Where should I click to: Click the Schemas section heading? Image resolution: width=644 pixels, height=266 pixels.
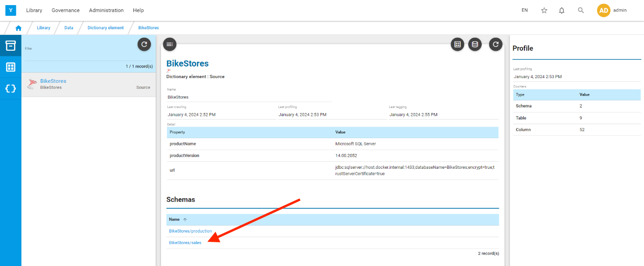pos(181,199)
